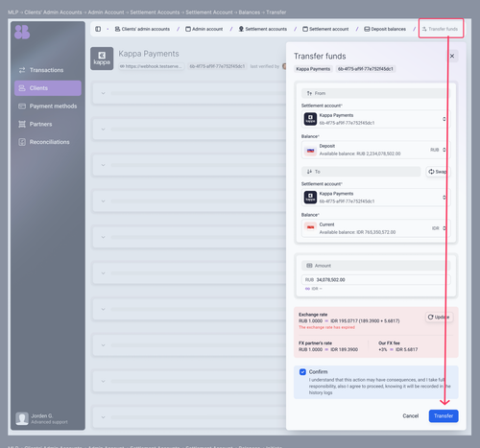Open Reconciliations in the sidebar

47,142
